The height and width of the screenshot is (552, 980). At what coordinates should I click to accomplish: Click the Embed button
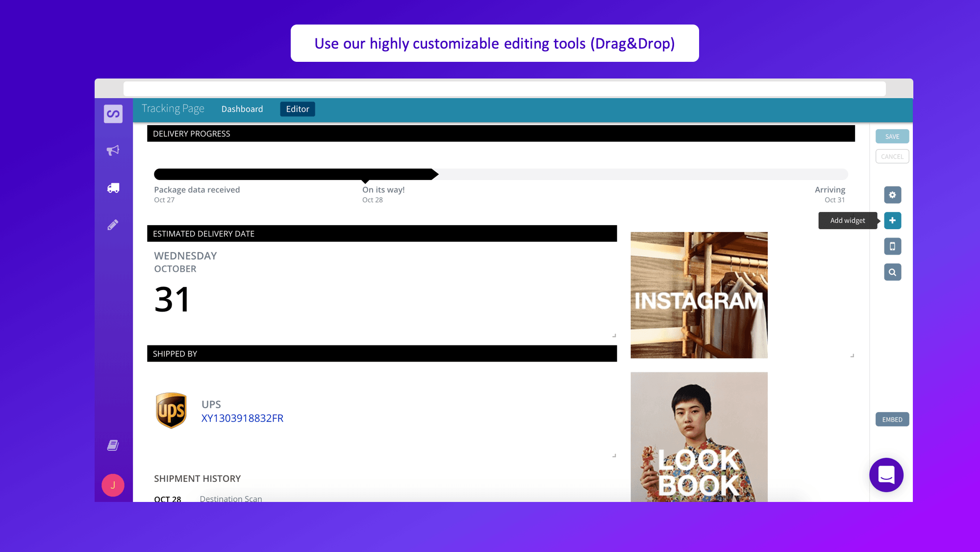coord(892,419)
